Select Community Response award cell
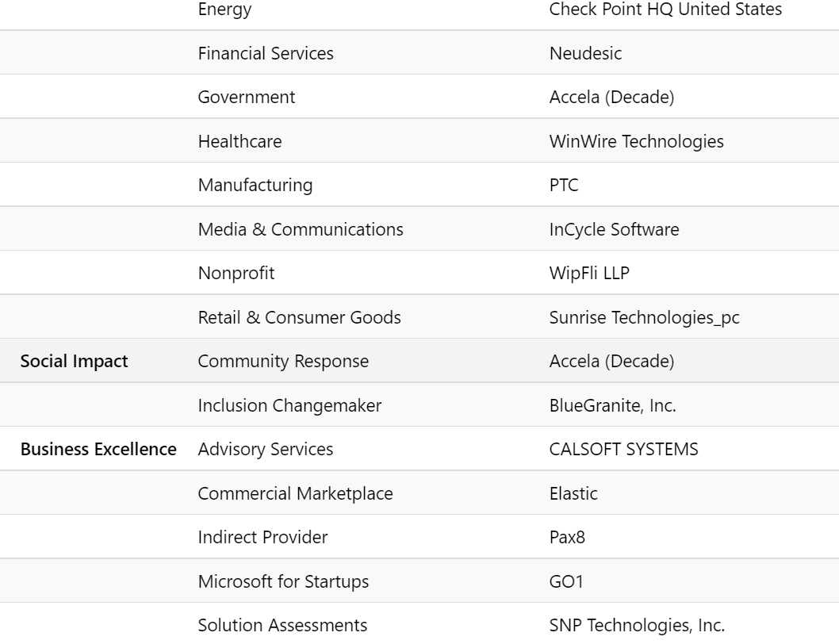Screen dimensions: 839x644 tap(283, 362)
